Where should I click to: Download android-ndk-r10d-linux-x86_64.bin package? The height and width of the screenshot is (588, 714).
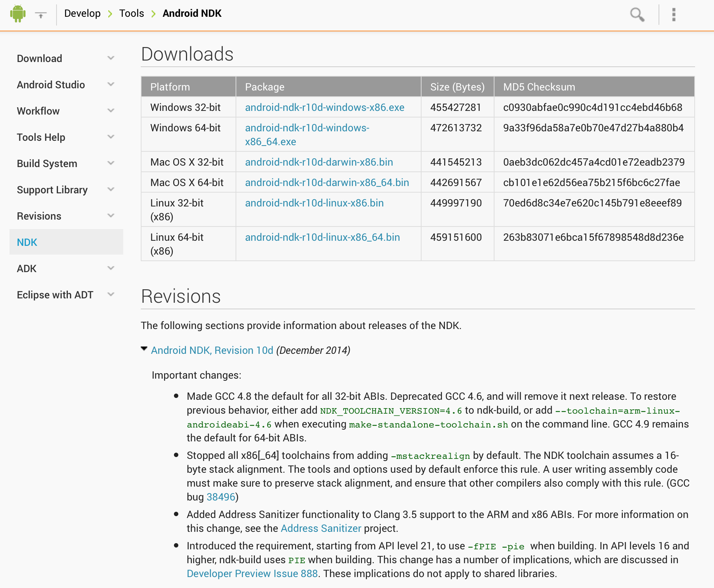(x=322, y=237)
